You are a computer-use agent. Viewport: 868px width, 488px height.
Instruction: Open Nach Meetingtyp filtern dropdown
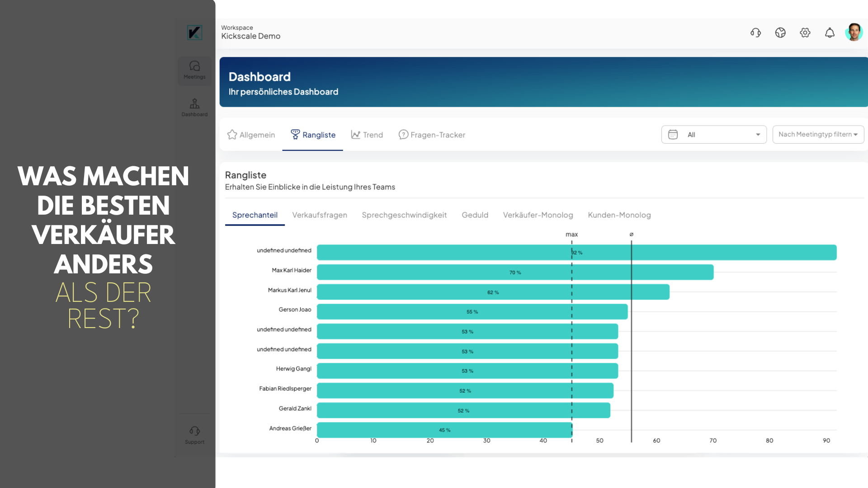[x=818, y=135]
